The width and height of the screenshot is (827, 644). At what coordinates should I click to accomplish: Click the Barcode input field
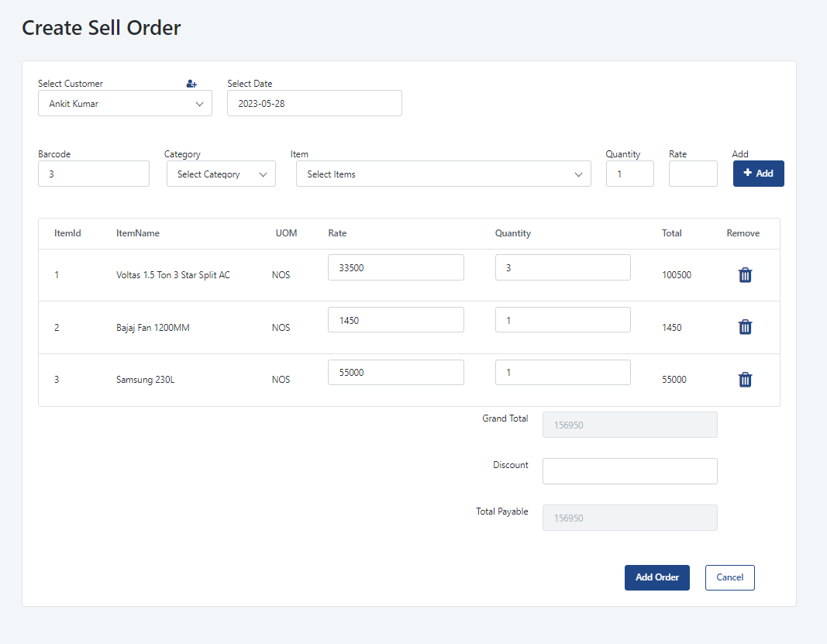coord(93,174)
